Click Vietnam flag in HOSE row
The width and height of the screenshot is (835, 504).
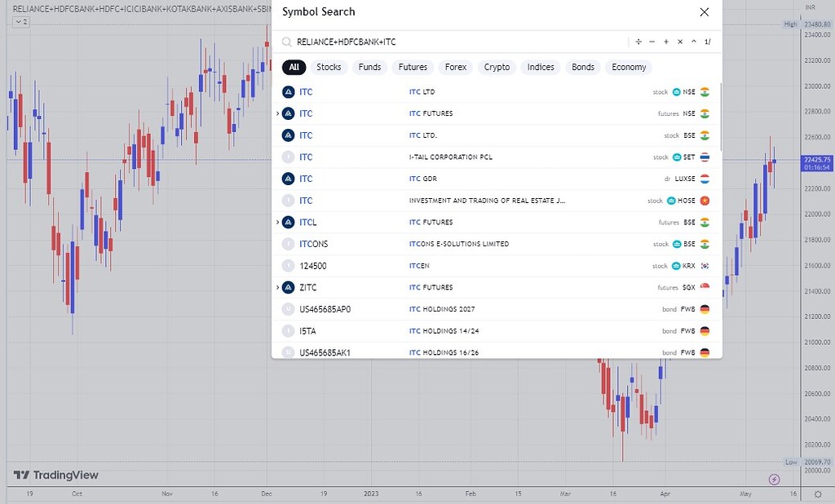pyautogui.click(x=705, y=201)
